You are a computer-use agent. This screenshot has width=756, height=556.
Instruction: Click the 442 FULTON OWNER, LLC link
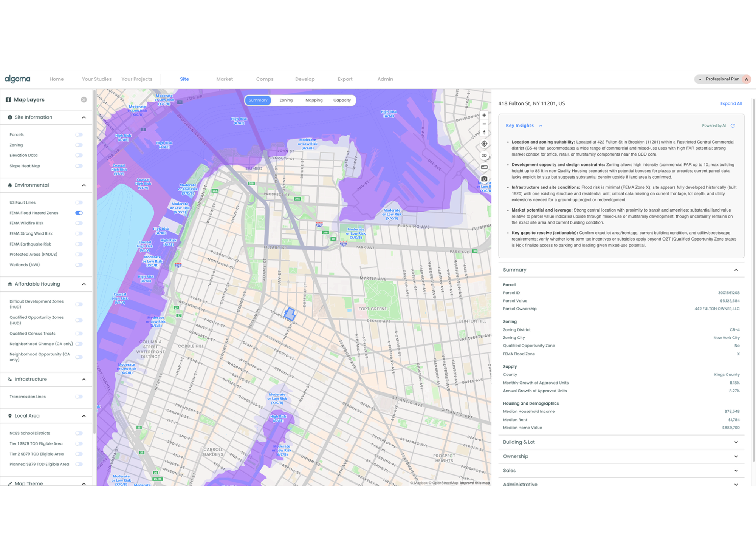click(717, 309)
